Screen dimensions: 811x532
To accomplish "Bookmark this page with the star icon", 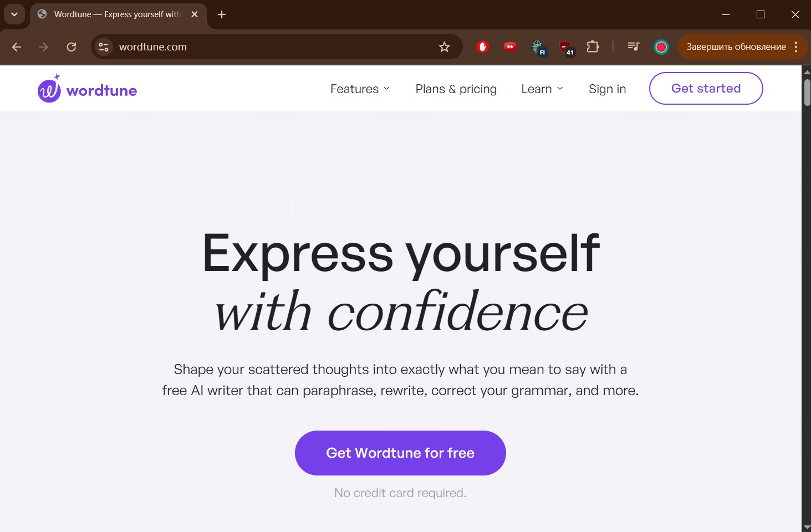I will tap(444, 47).
